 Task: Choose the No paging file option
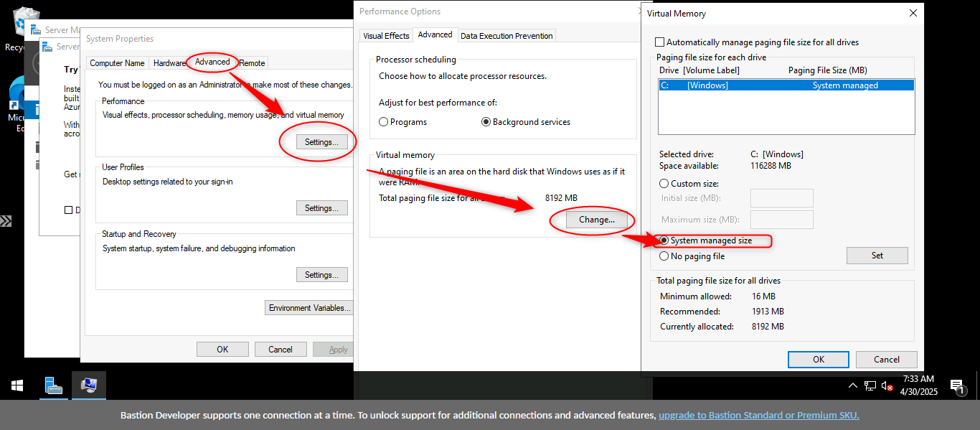(664, 256)
